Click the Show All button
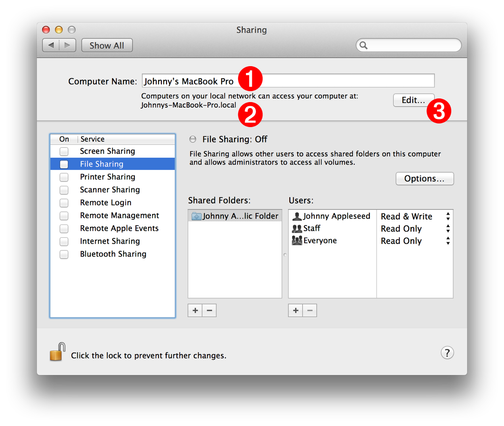Screen dimensions: 504x426 tap(107, 45)
